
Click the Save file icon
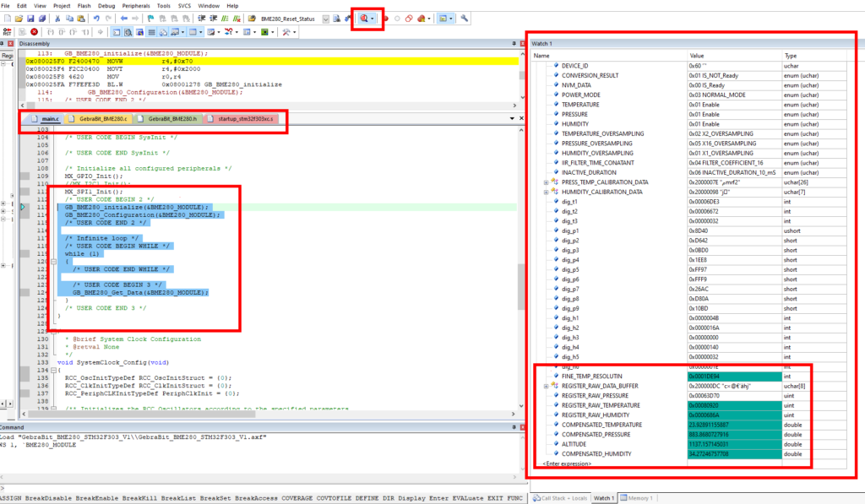[x=31, y=19]
